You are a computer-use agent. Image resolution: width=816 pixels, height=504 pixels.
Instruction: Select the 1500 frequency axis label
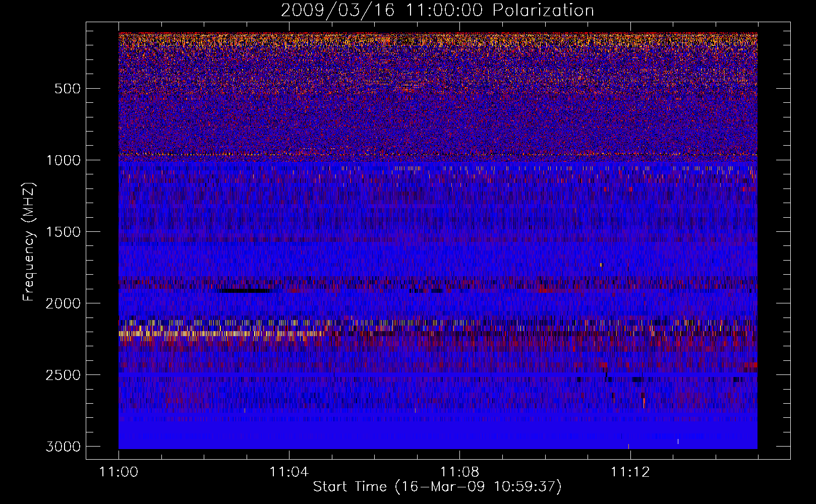(63, 232)
